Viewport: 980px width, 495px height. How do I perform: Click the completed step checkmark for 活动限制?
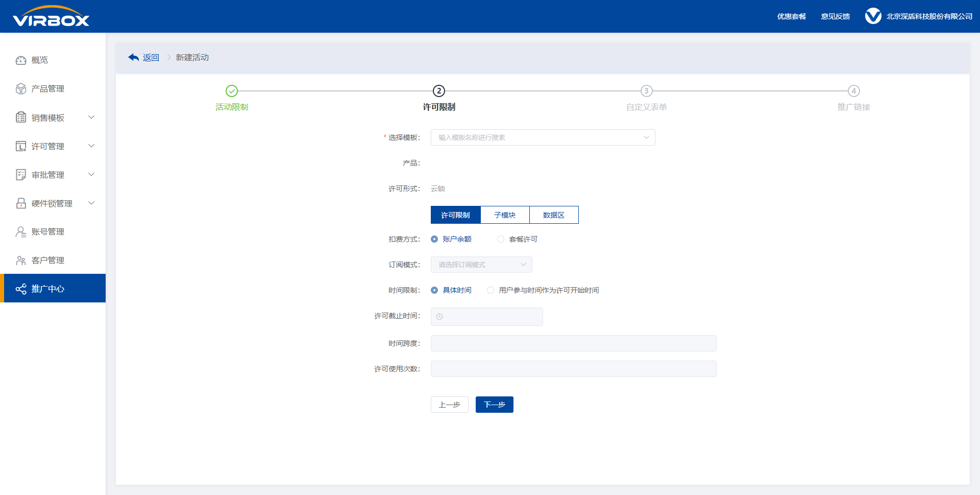tap(232, 91)
